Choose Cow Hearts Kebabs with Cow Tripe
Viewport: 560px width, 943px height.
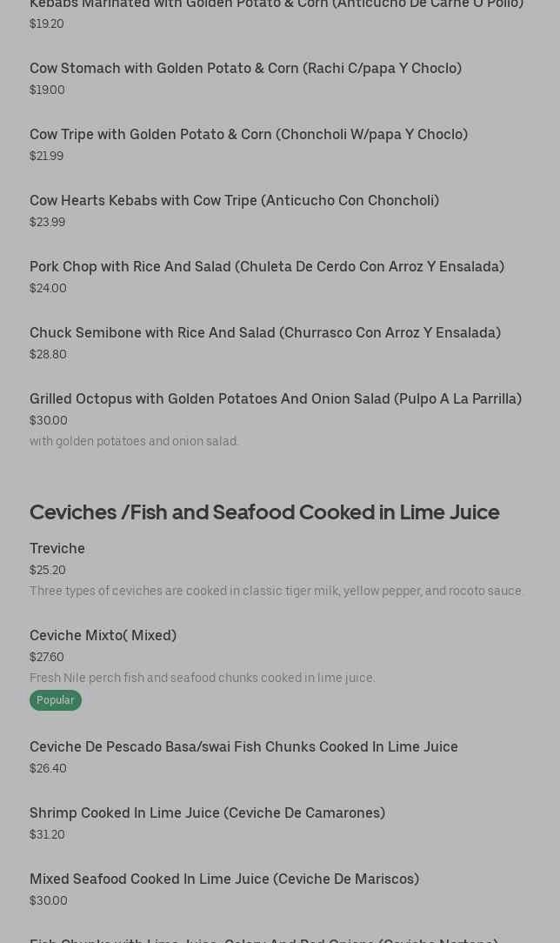[x=234, y=200]
